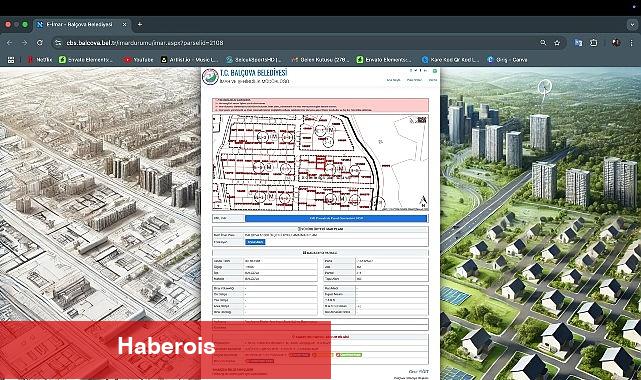The height and width of the screenshot is (380, 641).
Task: Click the Balçova Belediyesi round logo
Action: tap(210, 76)
